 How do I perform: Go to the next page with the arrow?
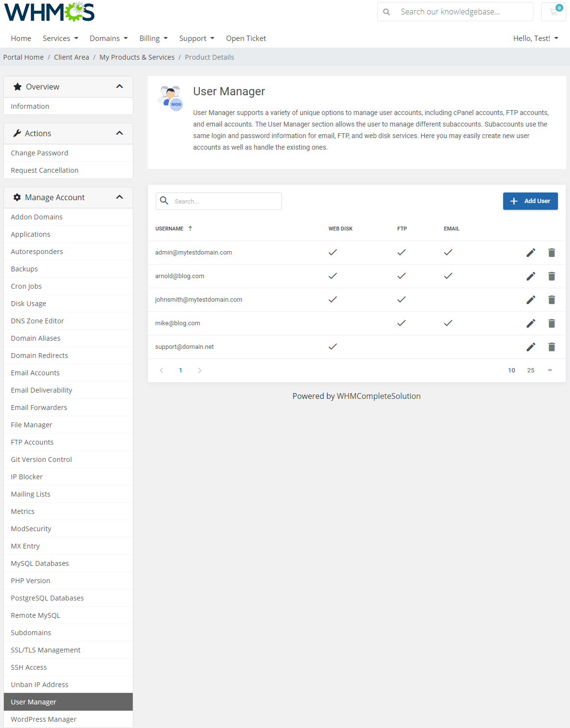pos(200,370)
